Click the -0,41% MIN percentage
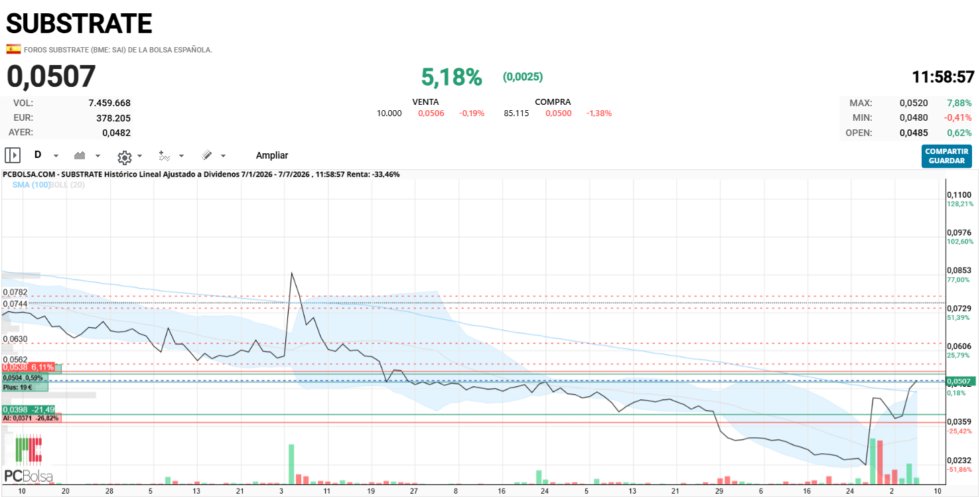980x497 pixels. tap(958, 117)
